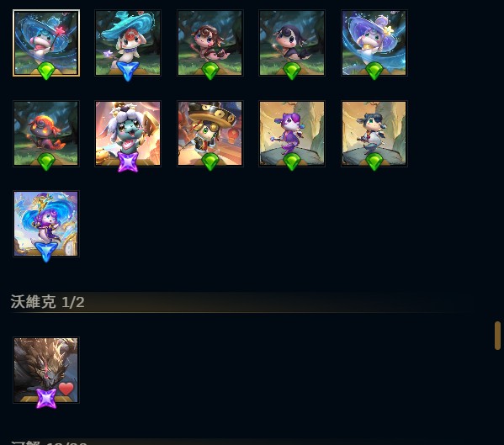Click the gold vertical scrollbar handle
This screenshot has width=504, height=445.
497,336
